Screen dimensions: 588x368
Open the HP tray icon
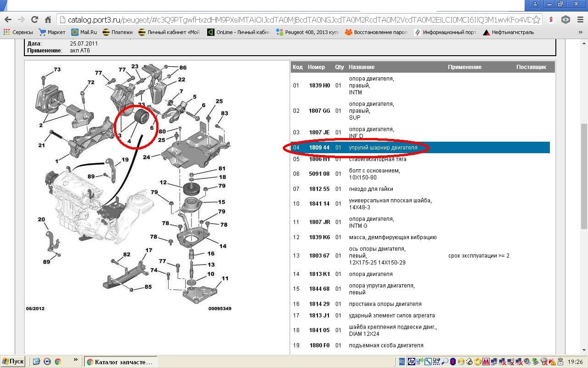point(411,362)
